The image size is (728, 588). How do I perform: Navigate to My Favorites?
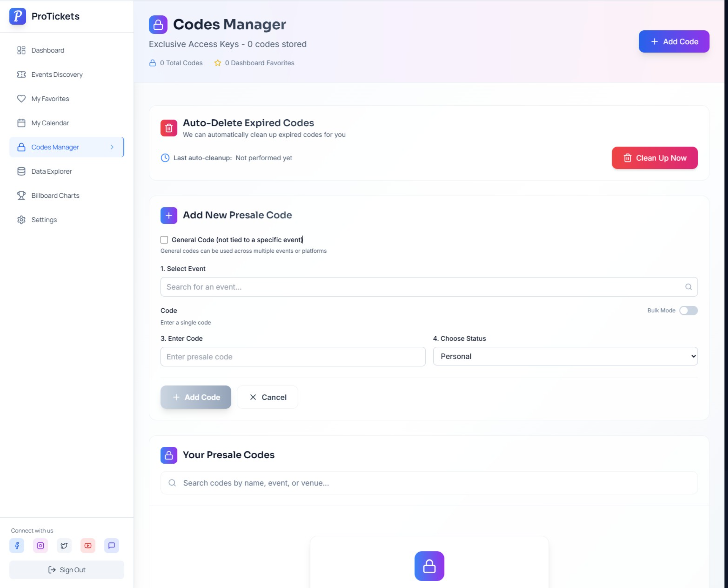point(67,98)
